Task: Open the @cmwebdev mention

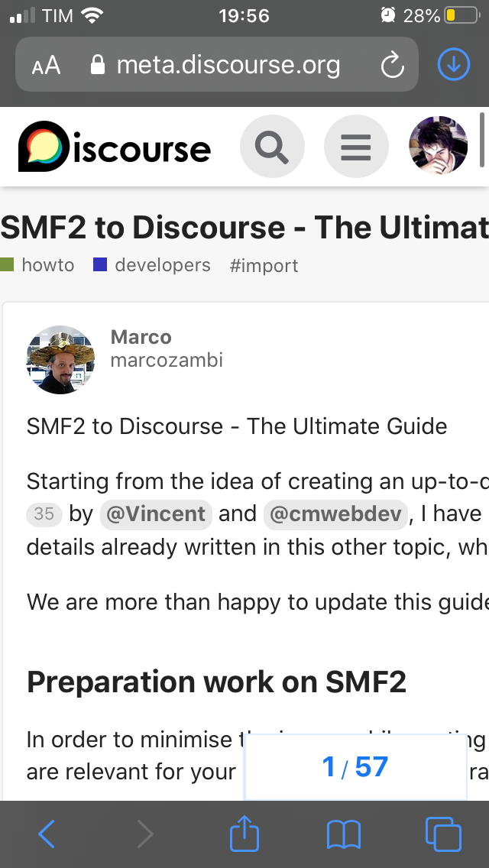Action: (335, 514)
